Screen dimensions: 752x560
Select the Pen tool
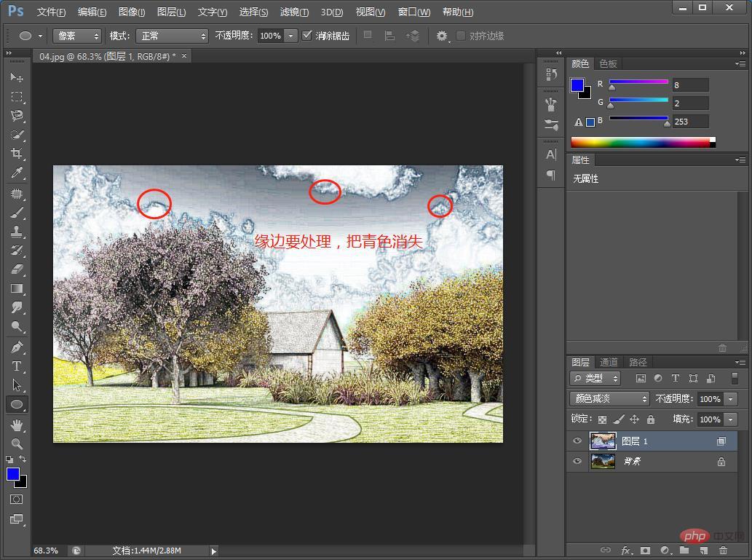17,347
